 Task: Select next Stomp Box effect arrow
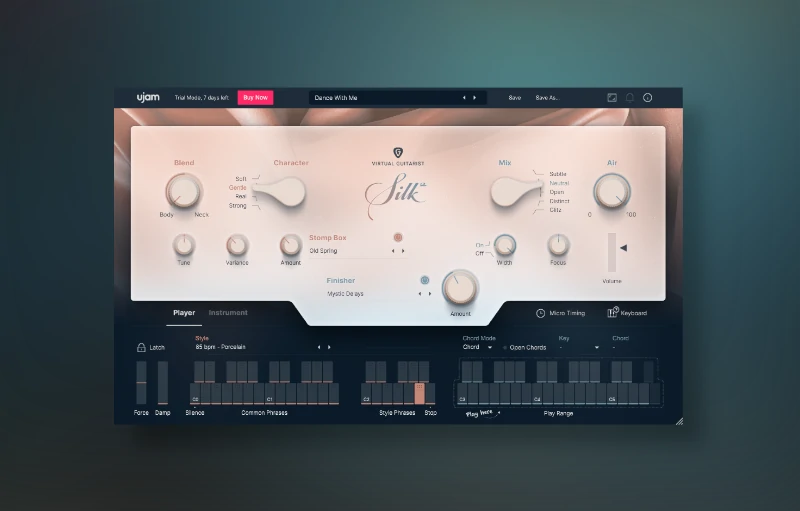coord(403,251)
